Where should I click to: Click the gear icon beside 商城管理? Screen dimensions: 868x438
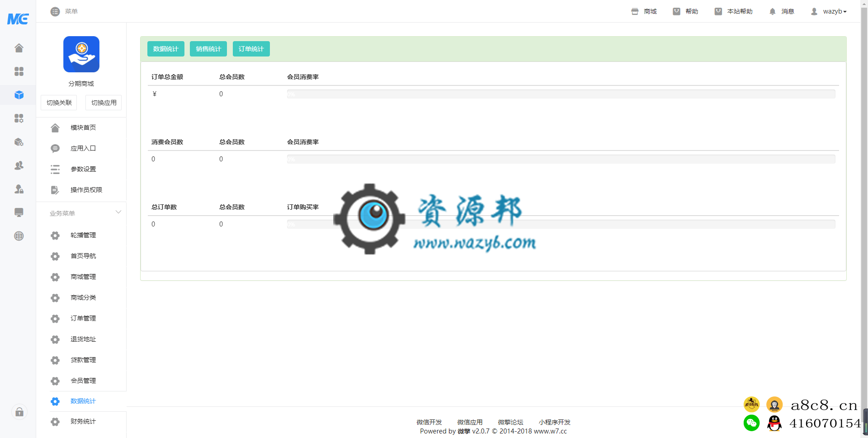click(x=55, y=277)
